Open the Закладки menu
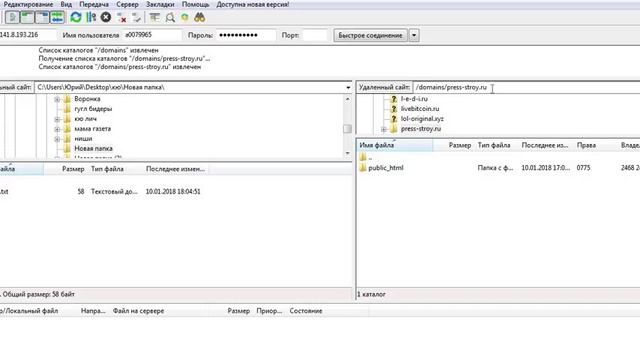This screenshot has width=640, height=360. [x=160, y=4]
